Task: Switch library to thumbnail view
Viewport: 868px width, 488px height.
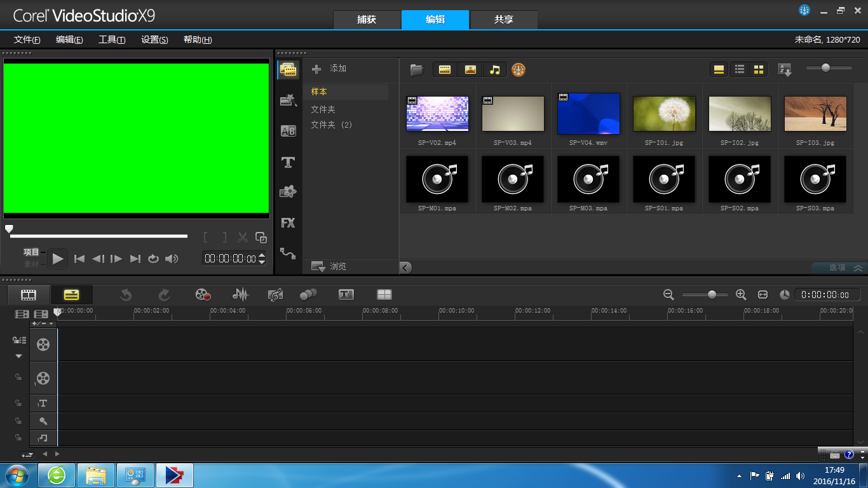Action: (759, 70)
